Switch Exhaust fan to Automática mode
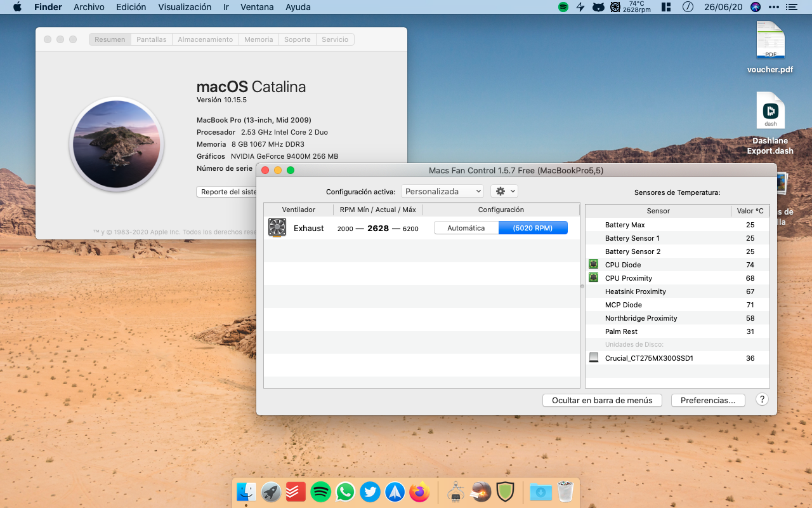This screenshot has width=812, height=508. pyautogui.click(x=466, y=228)
